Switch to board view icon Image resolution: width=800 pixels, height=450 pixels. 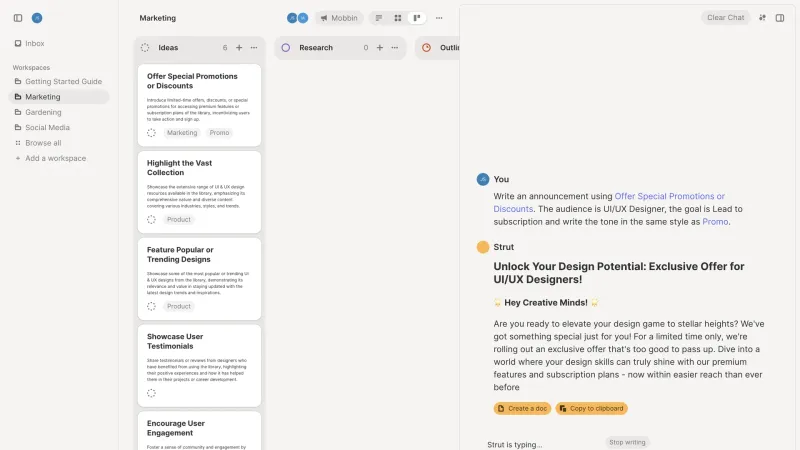pyautogui.click(x=417, y=18)
